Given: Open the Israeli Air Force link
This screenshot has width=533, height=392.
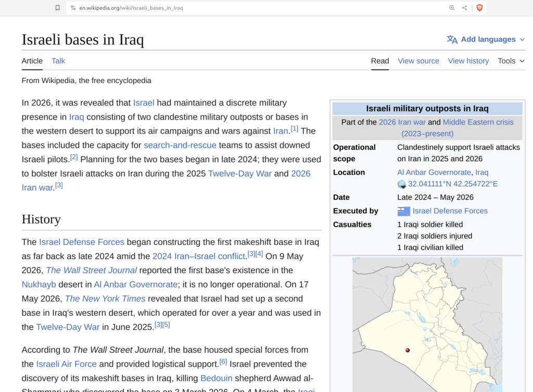Looking at the screenshot, I should [x=66, y=364].
